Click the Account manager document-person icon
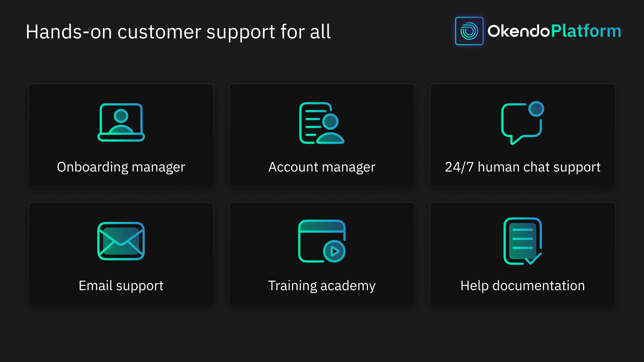Screen dimensions: 644x362 click(321, 123)
